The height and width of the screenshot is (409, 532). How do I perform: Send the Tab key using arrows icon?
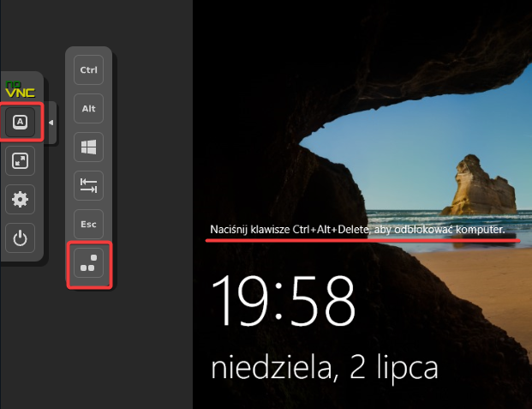88,184
